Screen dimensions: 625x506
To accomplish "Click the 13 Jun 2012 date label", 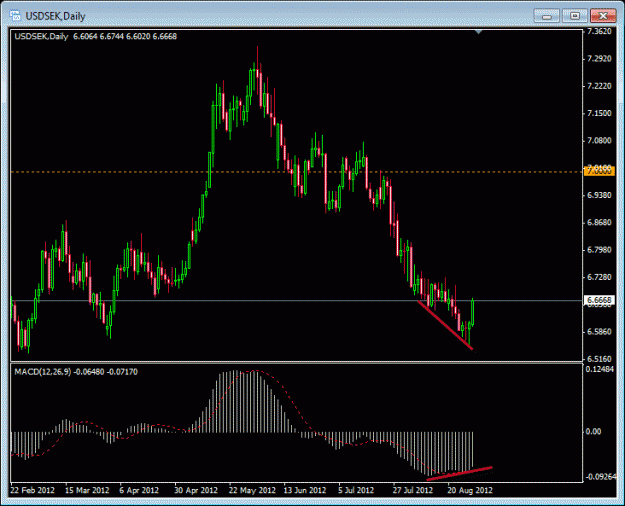I will (305, 490).
